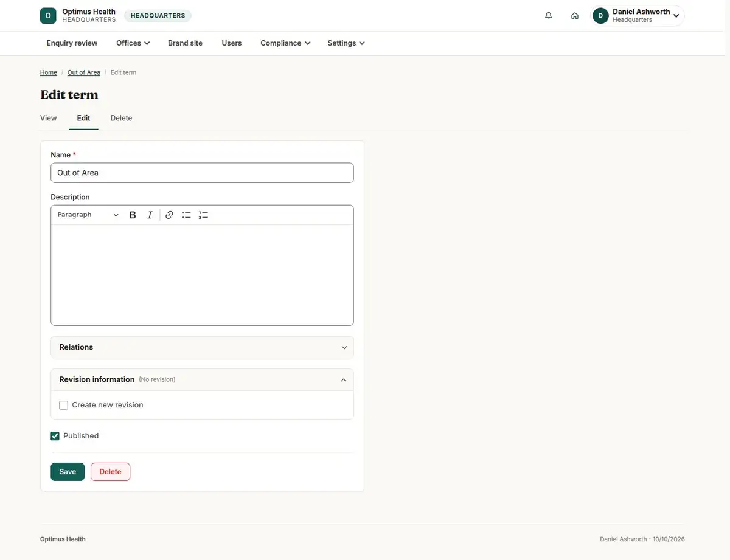Click the Name input field

202,173
